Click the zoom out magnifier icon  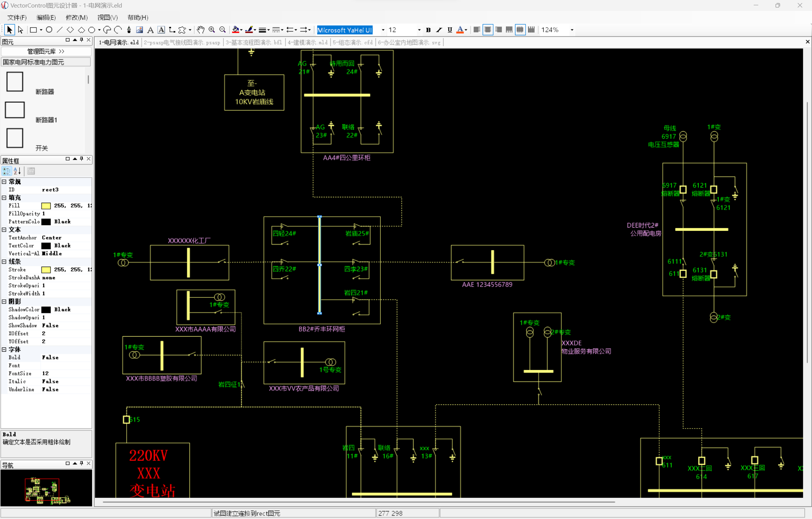pyautogui.click(x=223, y=30)
